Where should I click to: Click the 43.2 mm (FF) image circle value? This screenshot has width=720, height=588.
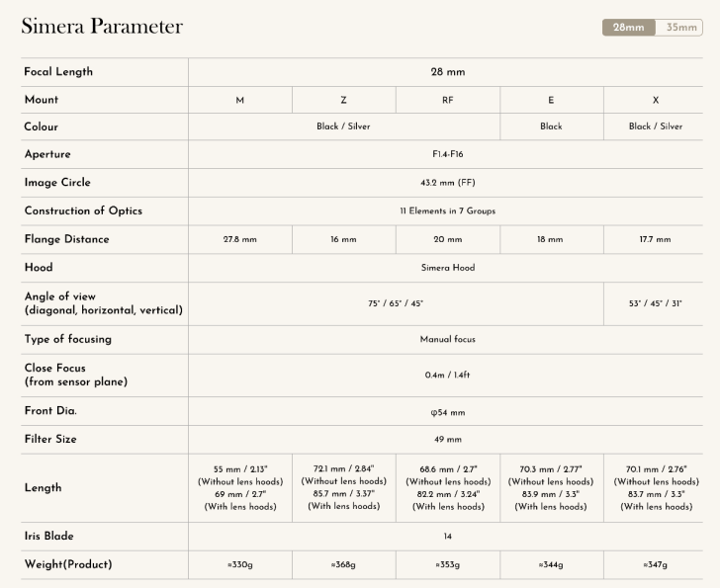[448, 183]
